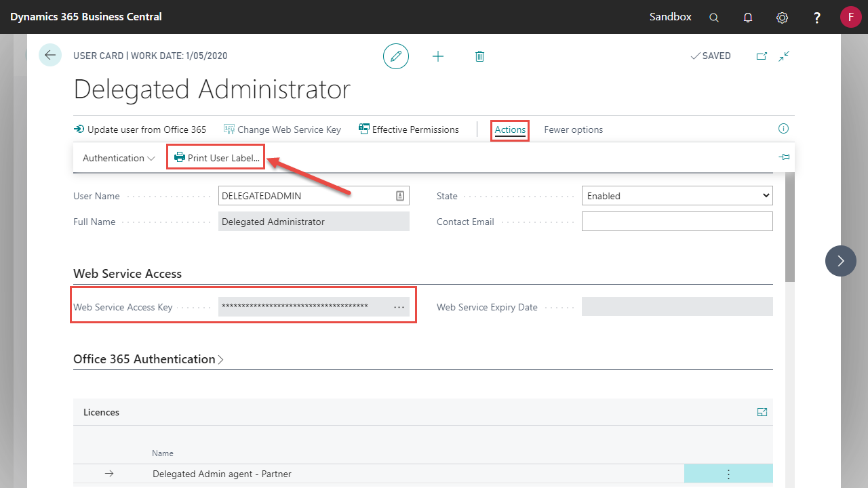Click the Full Name field
This screenshot has width=868, height=488.
point(314,222)
